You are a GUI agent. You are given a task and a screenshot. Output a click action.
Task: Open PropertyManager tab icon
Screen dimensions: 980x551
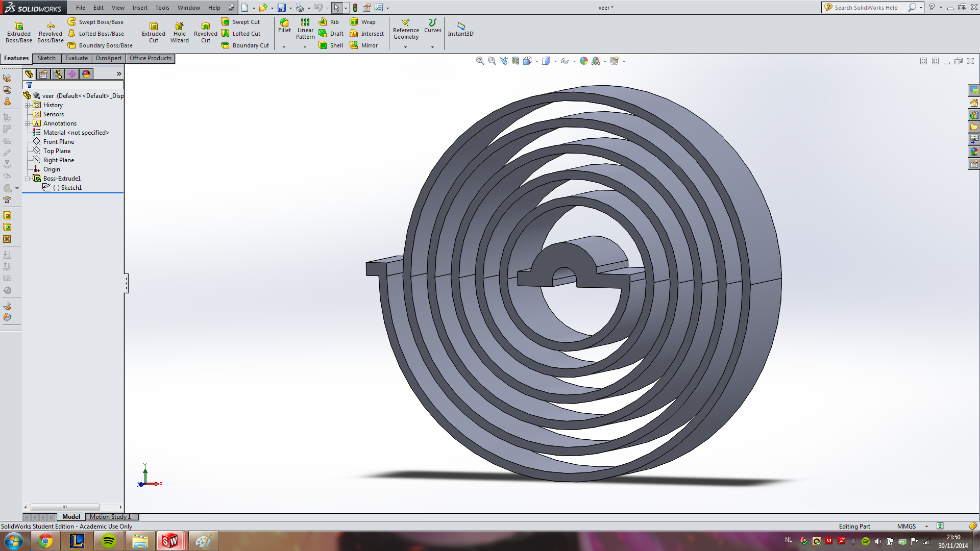43,74
